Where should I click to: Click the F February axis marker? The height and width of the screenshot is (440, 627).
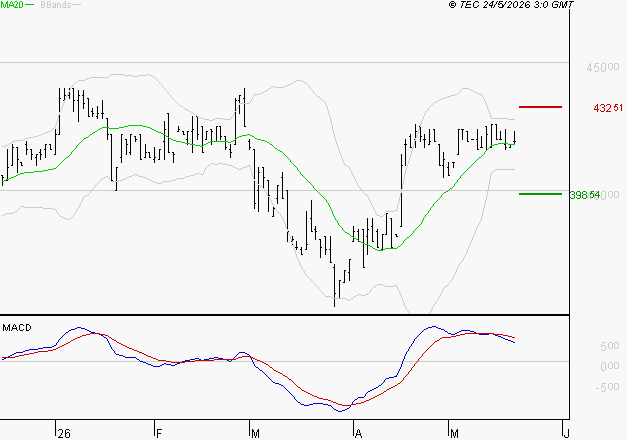(x=159, y=433)
